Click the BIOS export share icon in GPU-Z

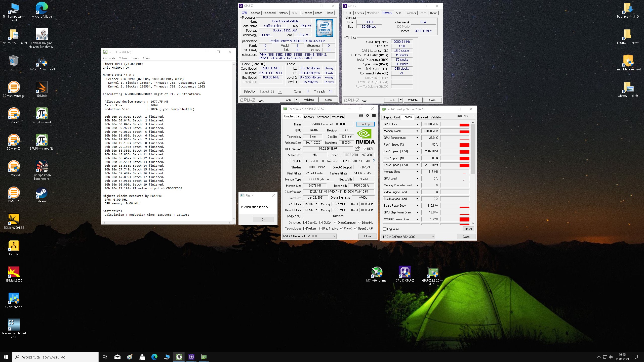point(357,149)
